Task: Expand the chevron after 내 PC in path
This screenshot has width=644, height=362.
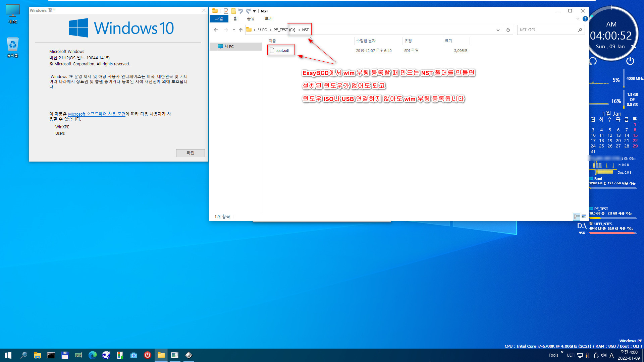Action: coord(270,30)
